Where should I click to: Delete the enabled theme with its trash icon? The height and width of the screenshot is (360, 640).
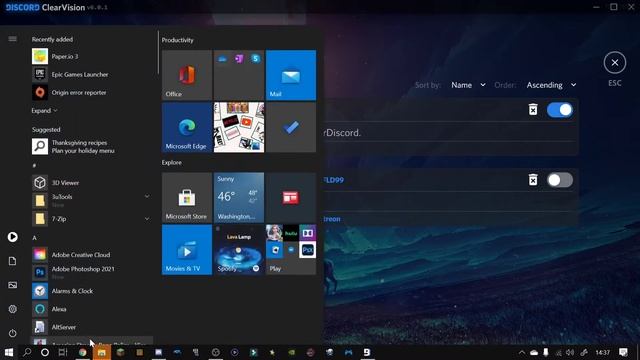tap(533, 109)
